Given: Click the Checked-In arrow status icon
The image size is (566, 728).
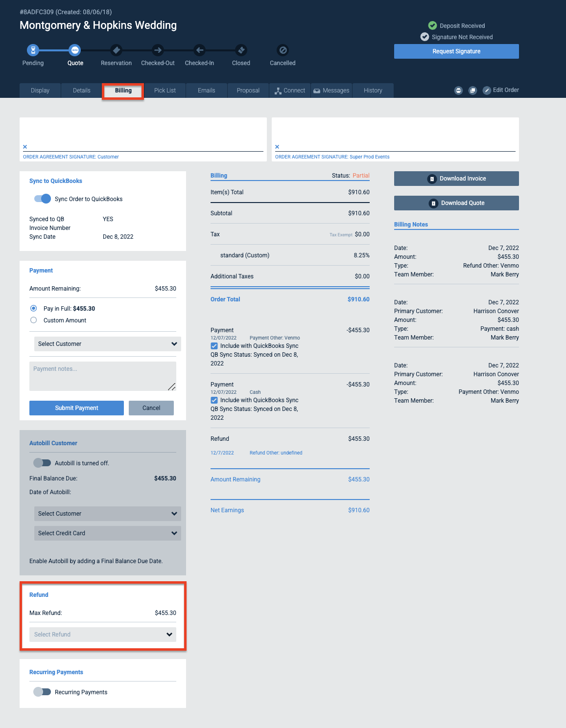Looking at the screenshot, I should point(199,50).
